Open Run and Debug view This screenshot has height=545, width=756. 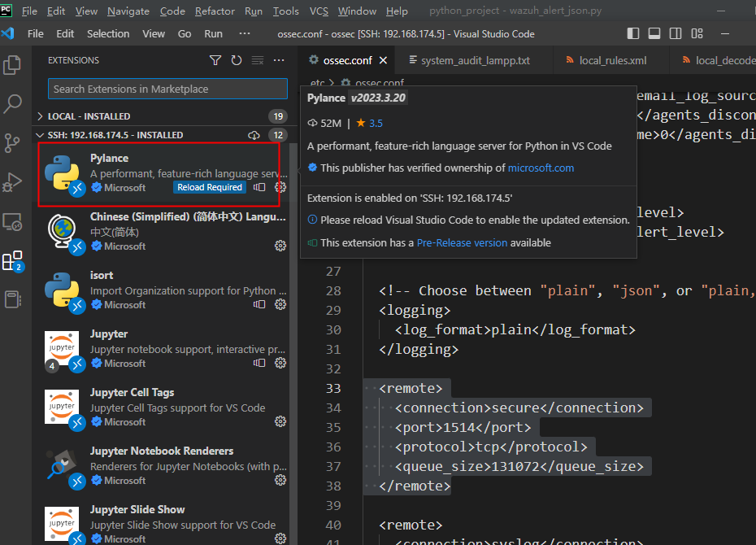(12, 182)
